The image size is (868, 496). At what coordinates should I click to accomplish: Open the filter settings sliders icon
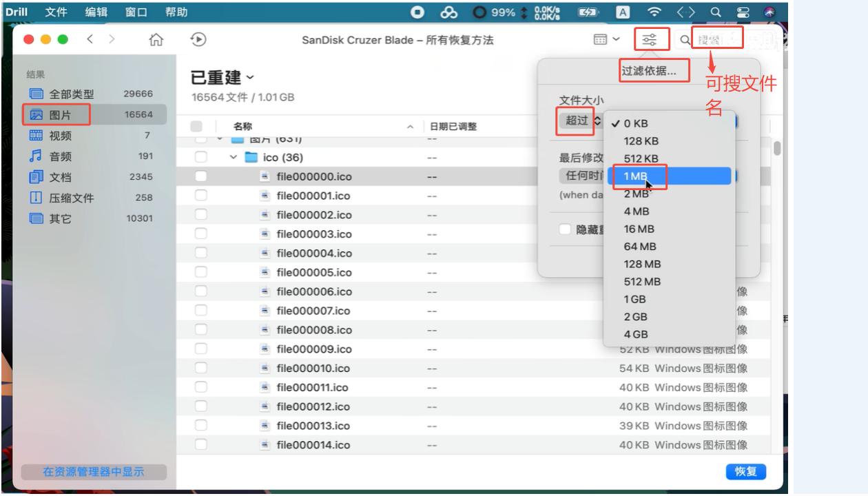click(650, 40)
